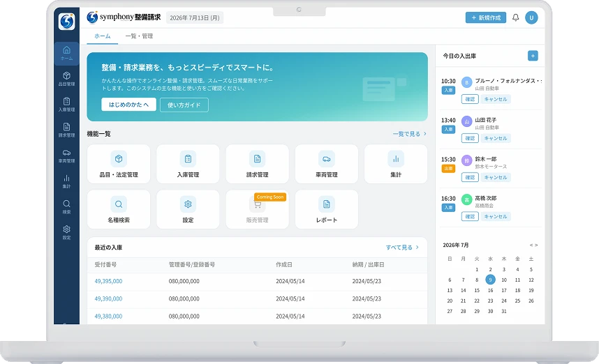Image resolution: width=599 pixels, height=364 pixels.
Task: Click the symphony 整備請求 header logo
Action: point(124,17)
